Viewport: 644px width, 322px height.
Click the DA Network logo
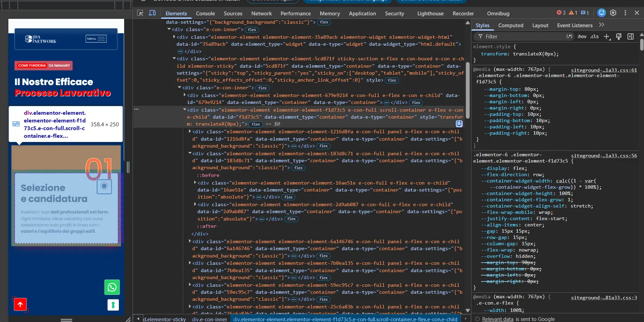(40, 39)
